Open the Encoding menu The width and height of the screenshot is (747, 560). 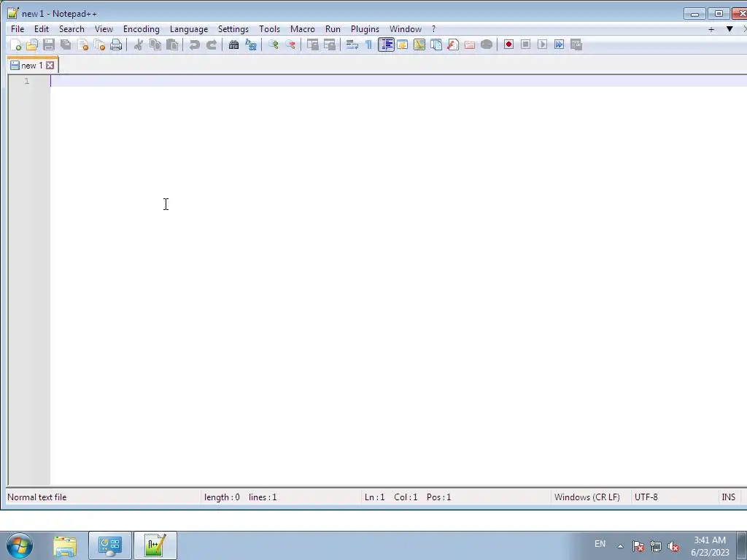(142, 29)
